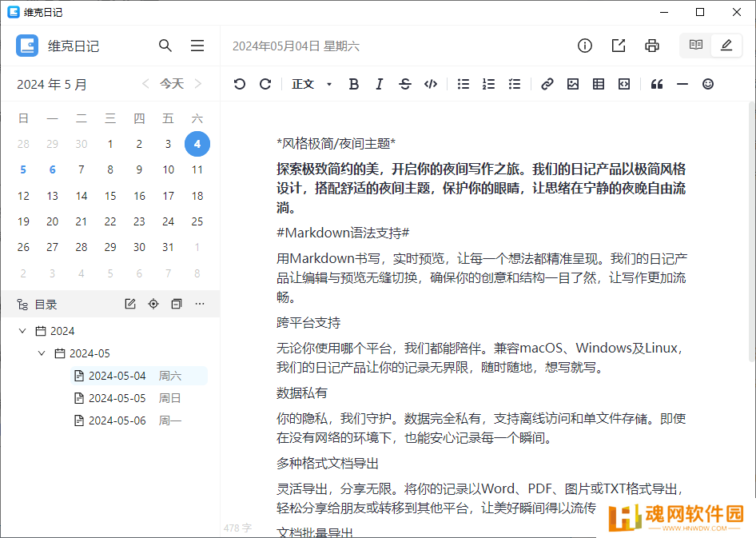Click the 2024 年 5 月 month title
Image resolution: width=756 pixels, height=538 pixels.
pyautogui.click(x=52, y=85)
